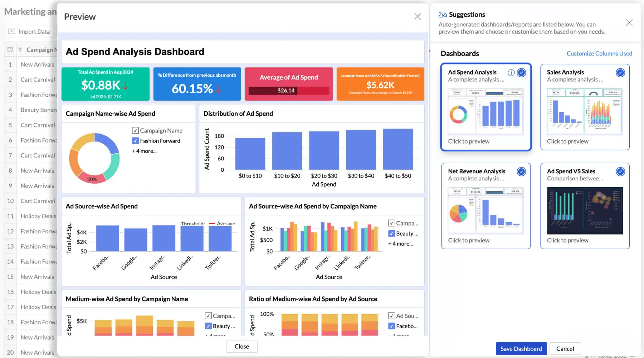Click the info icon on Ad Spend Analysis card
Screen dimensions: 644x358
[x=511, y=73]
